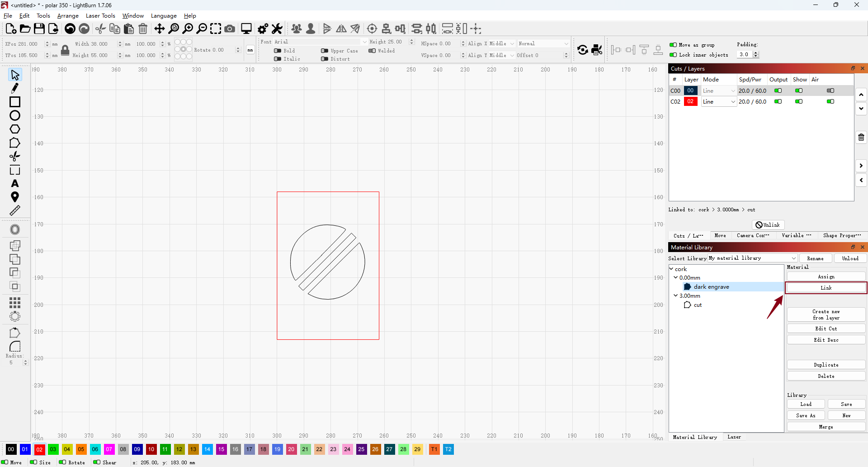
Task: Toggle the Welded text switch
Action: (x=372, y=51)
